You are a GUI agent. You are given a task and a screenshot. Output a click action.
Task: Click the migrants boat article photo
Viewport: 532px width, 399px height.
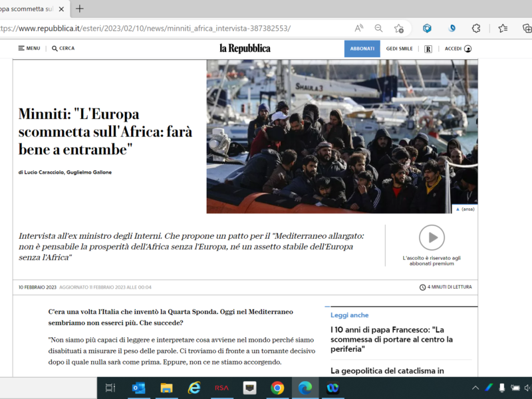tap(342, 136)
